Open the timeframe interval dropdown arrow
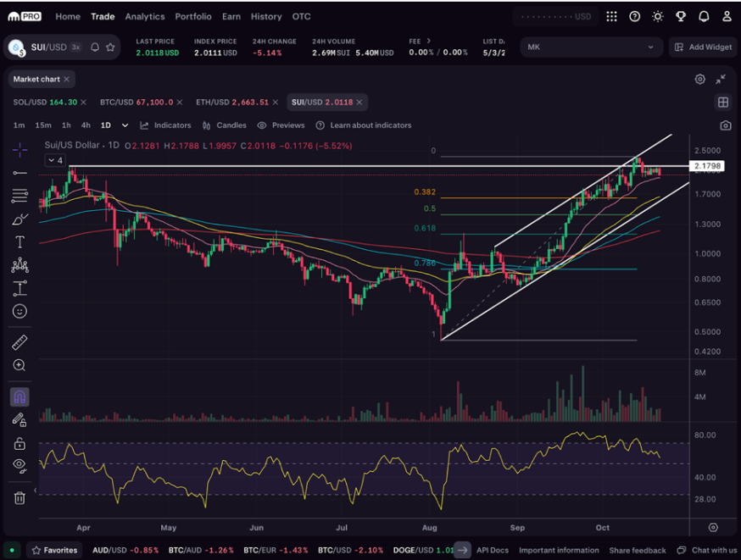This screenshot has width=741, height=560. click(125, 125)
